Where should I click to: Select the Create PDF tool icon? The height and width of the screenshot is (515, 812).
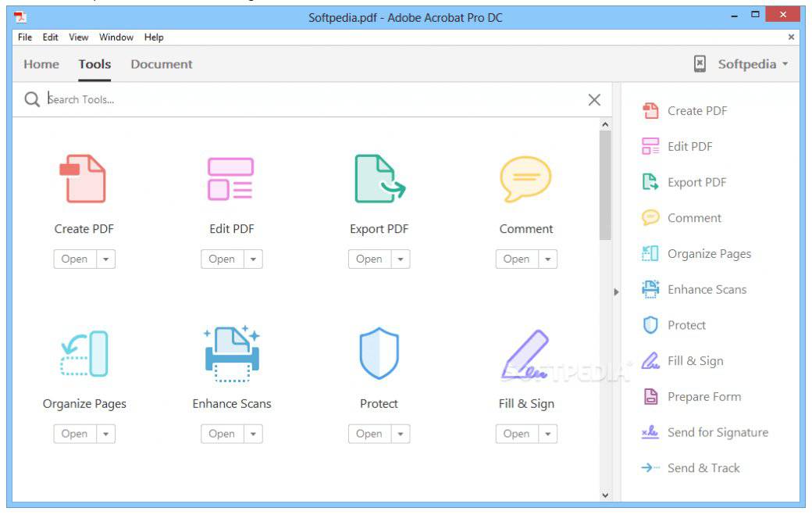pyautogui.click(x=84, y=178)
